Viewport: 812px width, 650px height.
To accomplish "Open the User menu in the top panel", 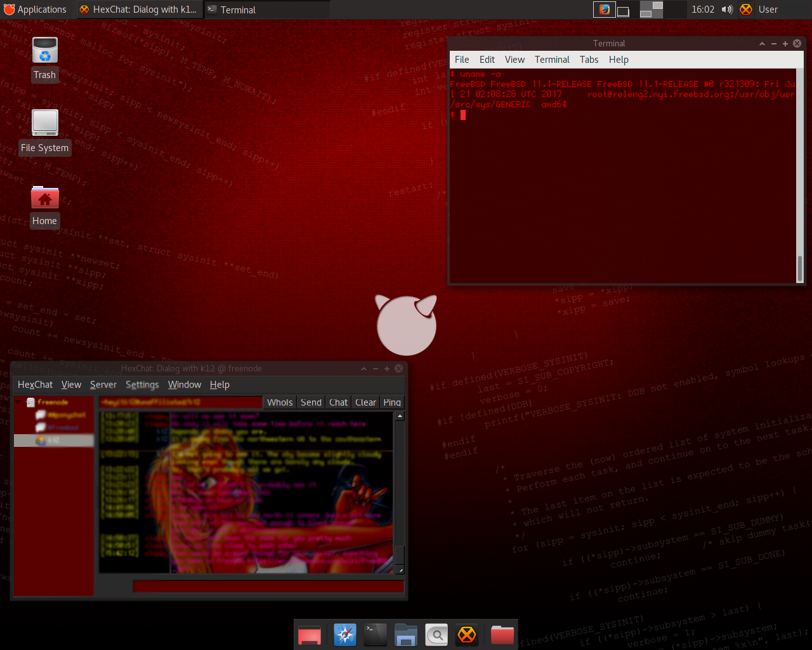I will (x=768, y=10).
